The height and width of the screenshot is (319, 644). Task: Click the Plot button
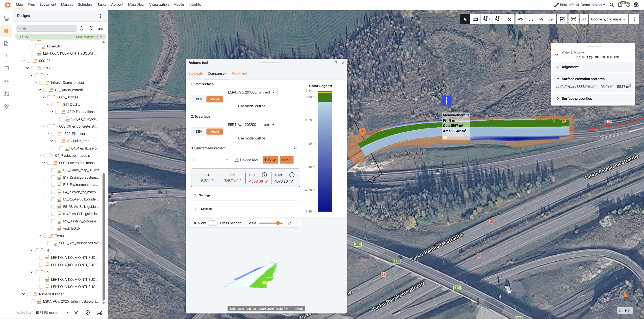[286, 160]
